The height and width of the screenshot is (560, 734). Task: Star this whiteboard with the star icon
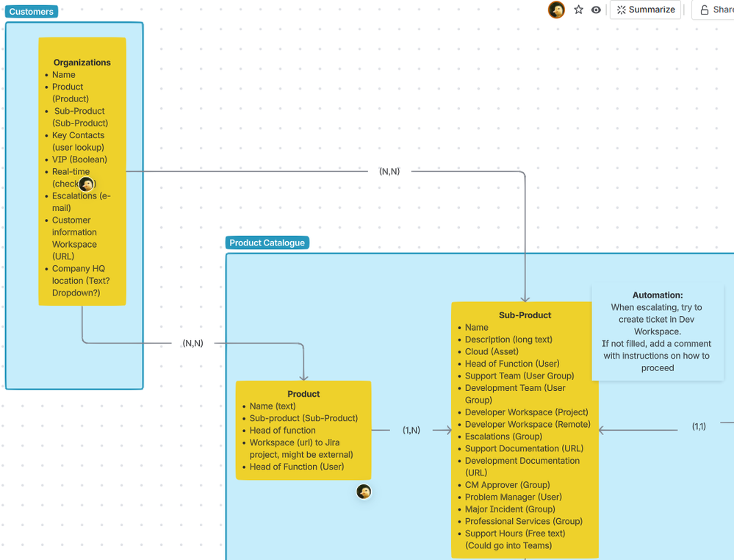578,10
